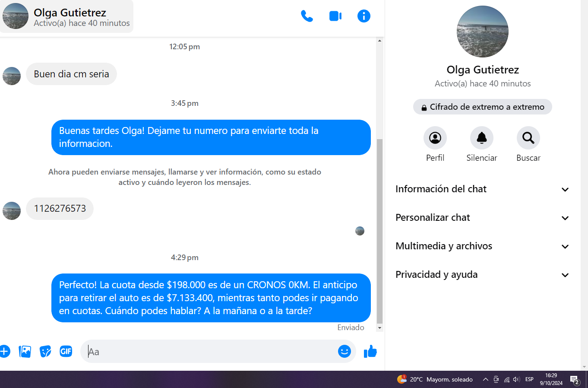The height and width of the screenshot is (388, 588).
Task: Start a voice call with Olga
Action: [307, 16]
